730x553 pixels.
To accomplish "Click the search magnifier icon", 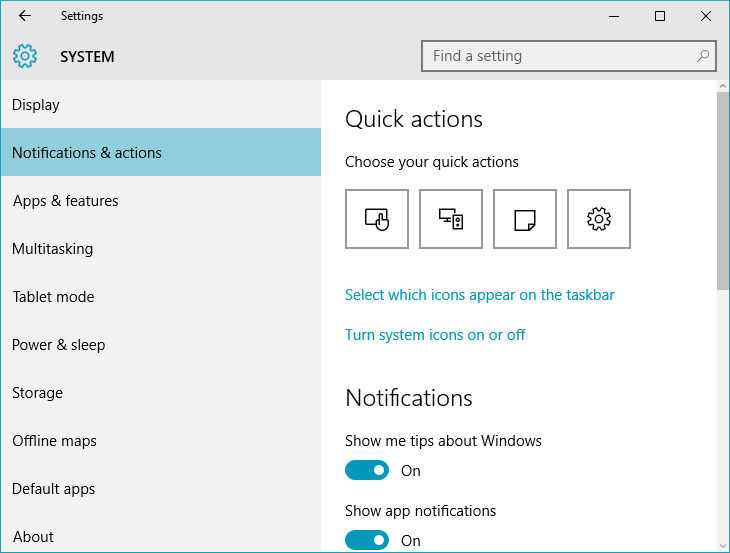I will pyautogui.click(x=702, y=56).
